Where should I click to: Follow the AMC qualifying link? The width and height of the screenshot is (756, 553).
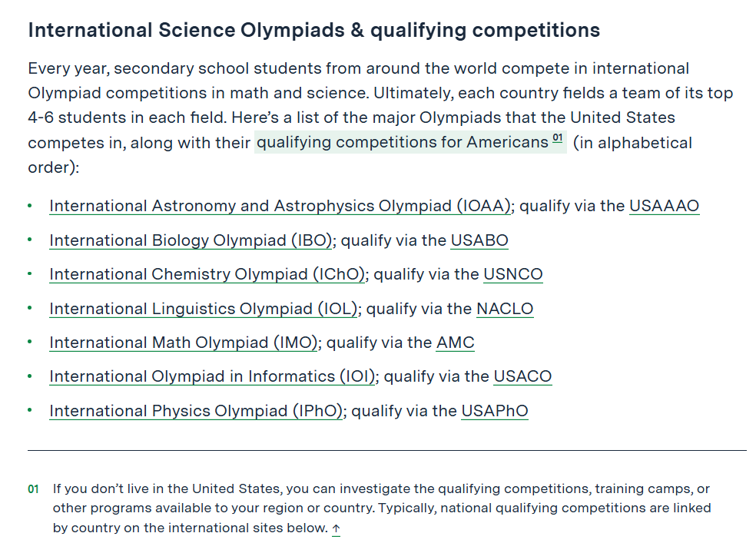click(x=455, y=343)
